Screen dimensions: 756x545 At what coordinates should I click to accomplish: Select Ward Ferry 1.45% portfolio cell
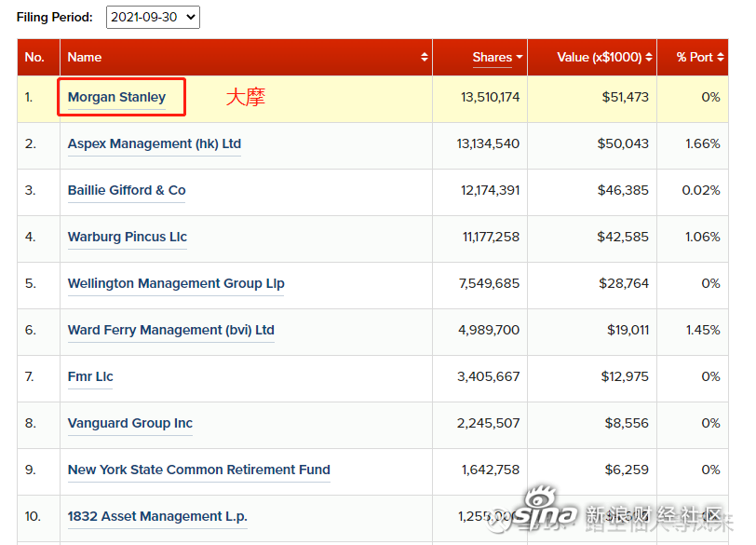tap(703, 330)
